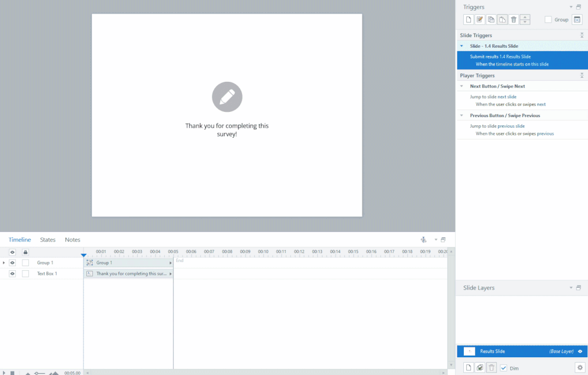Create a new trigger in Triggers panel

point(469,19)
